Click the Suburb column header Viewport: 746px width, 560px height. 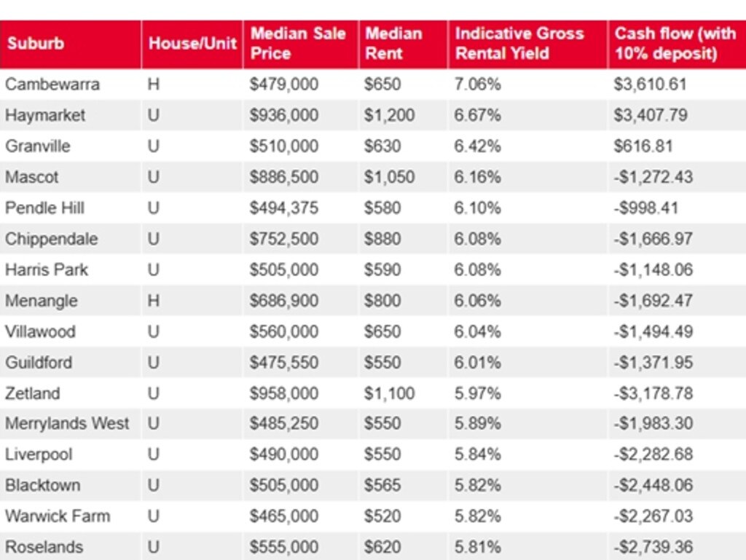pos(35,44)
